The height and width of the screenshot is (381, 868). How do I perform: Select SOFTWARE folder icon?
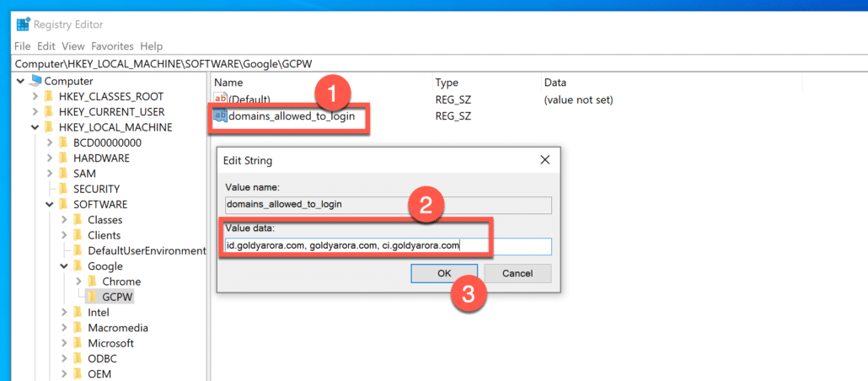pos(64,204)
